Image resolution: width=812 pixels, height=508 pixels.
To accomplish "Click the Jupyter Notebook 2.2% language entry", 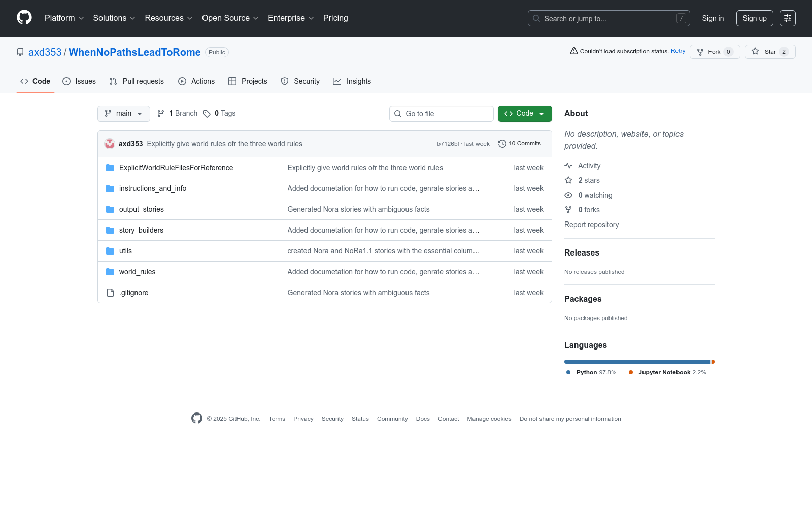I will [667, 372].
